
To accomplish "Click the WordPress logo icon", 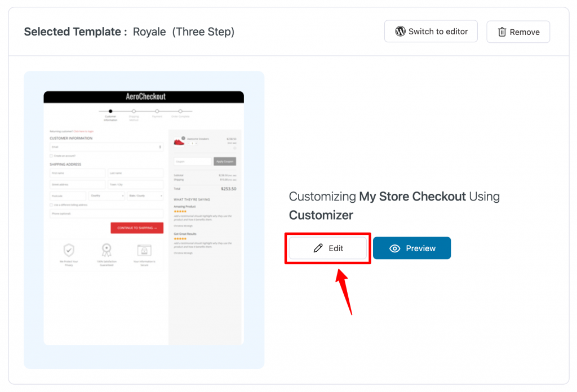I will click(401, 31).
